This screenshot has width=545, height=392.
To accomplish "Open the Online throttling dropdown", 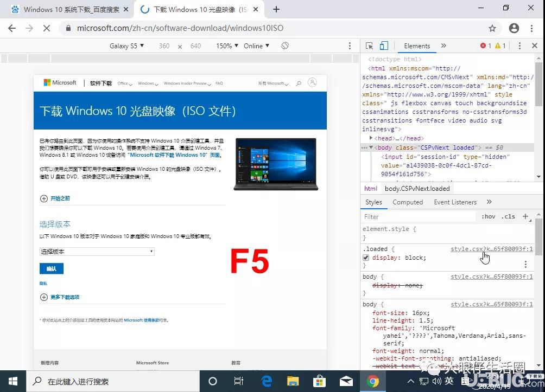I will [x=257, y=46].
